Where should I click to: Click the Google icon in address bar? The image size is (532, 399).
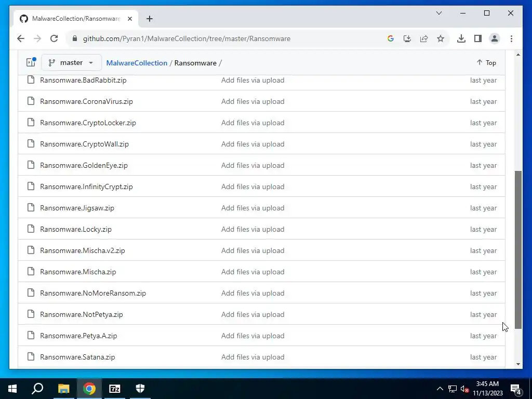pyautogui.click(x=391, y=38)
